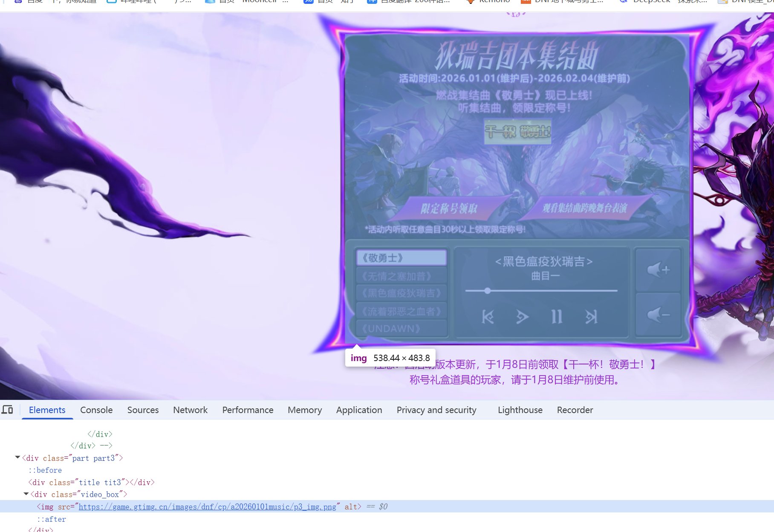774x532 pixels.
Task: Choose the 《UNDAWN》 track from list
Action: 401,329
